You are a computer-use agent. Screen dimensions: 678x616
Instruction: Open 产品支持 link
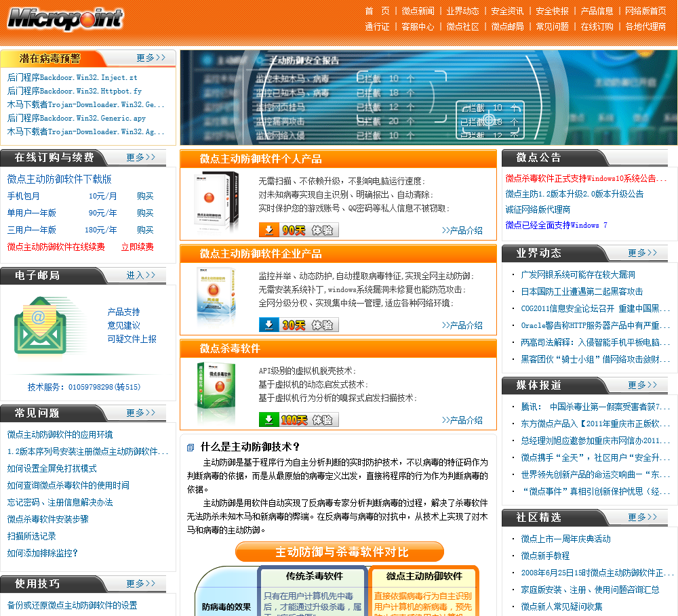click(123, 312)
